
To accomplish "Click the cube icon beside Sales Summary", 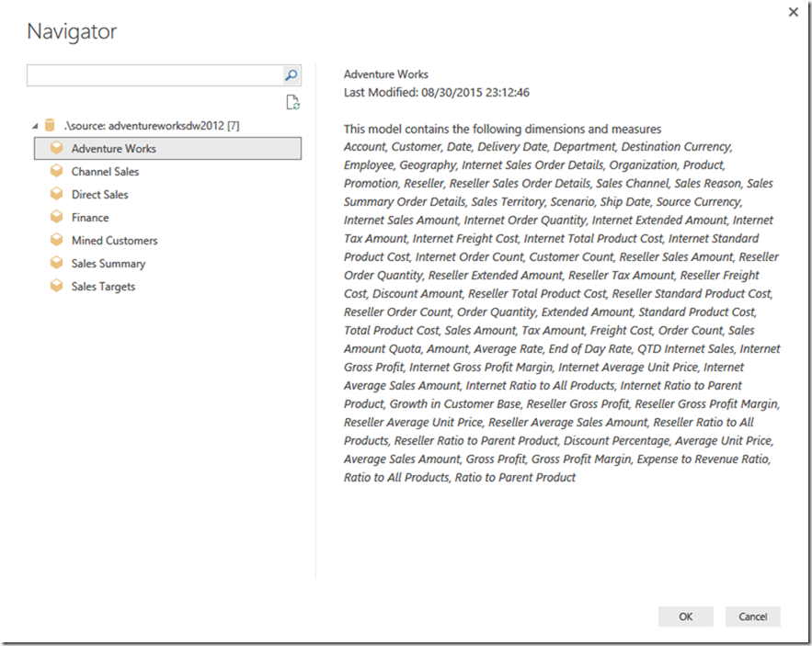I will pos(56,263).
